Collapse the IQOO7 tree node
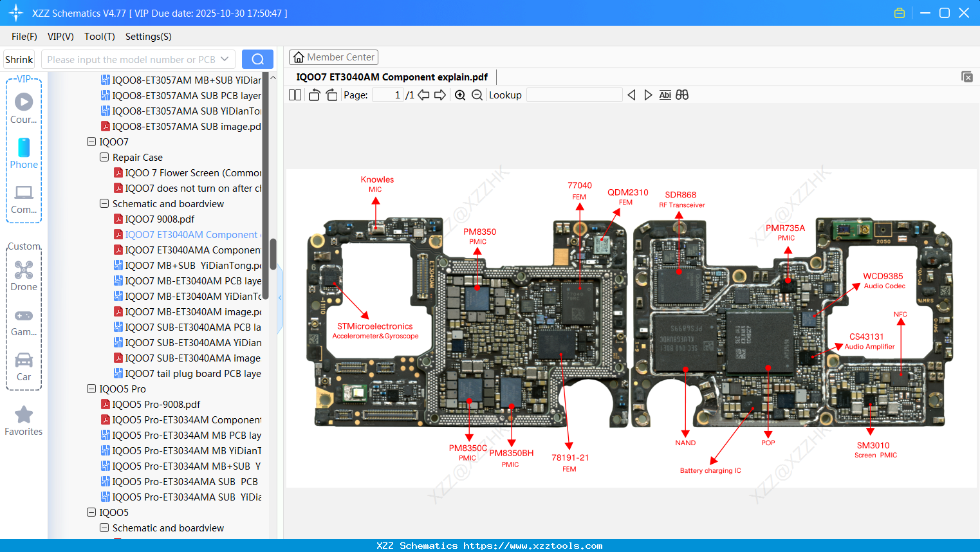980x552 pixels. point(91,142)
